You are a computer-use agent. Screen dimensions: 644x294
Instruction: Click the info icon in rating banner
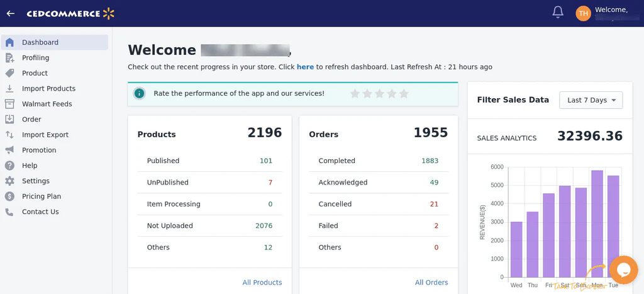(x=140, y=94)
